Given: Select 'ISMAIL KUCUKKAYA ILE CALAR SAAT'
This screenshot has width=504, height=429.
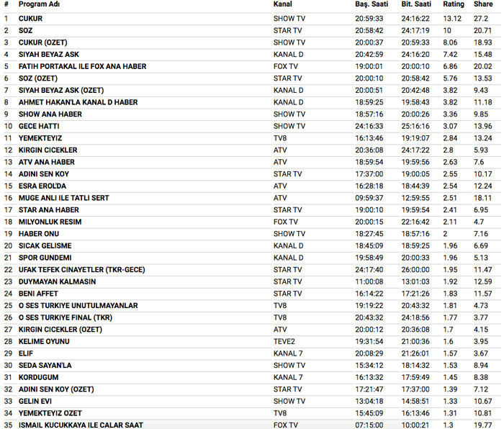Looking at the screenshot, I should click(81, 425).
